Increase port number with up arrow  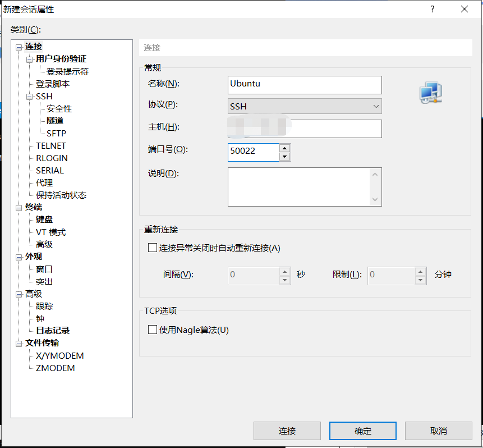coord(285,148)
